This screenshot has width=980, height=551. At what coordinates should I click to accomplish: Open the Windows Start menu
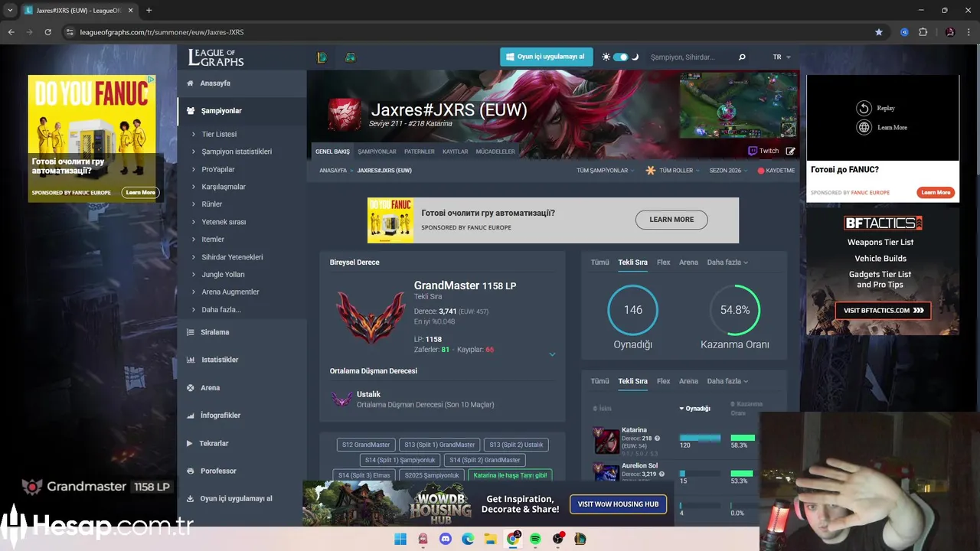[x=400, y=539]
